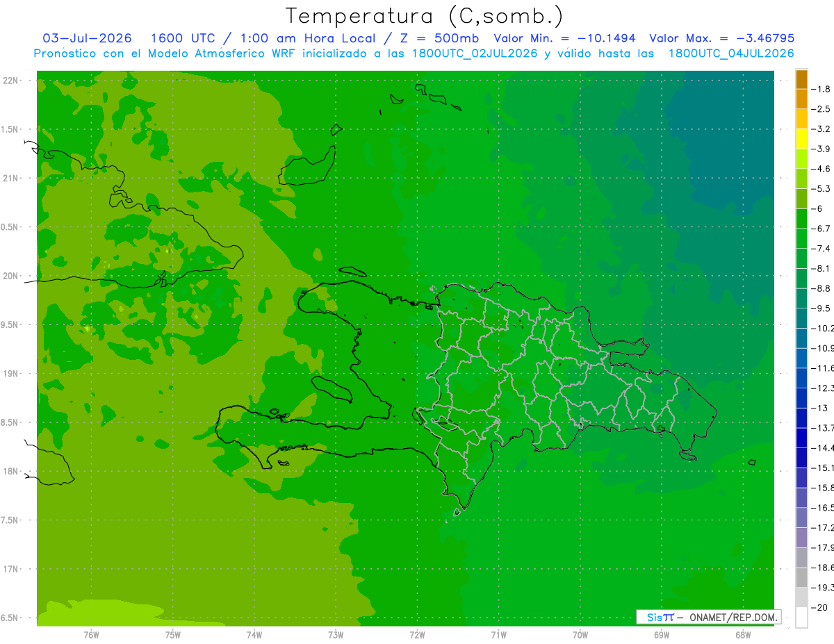Click the '1800UTC_04JUL2026' valid-until time
834x644 pixels.
731,53
